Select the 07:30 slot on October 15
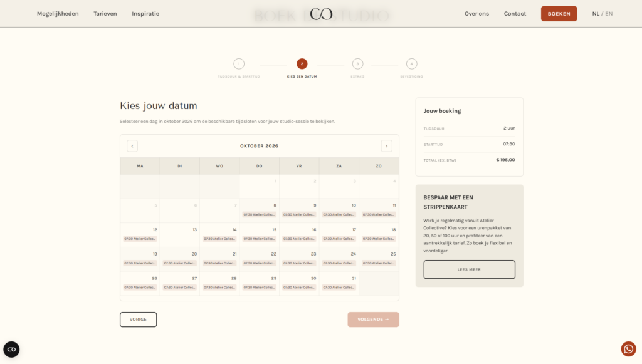Screen dimensions: 642x364 pos(259,239)
